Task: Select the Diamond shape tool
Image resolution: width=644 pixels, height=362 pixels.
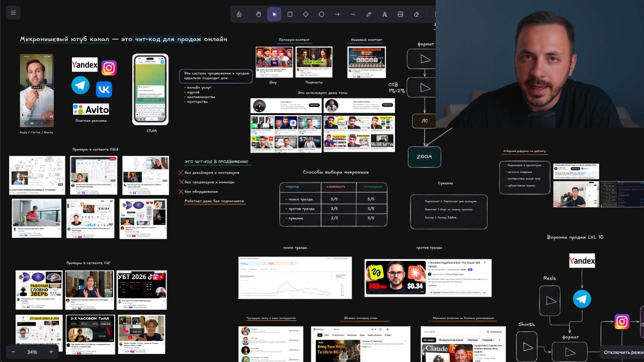Action: pyautogui.click(x=305, y=14)
